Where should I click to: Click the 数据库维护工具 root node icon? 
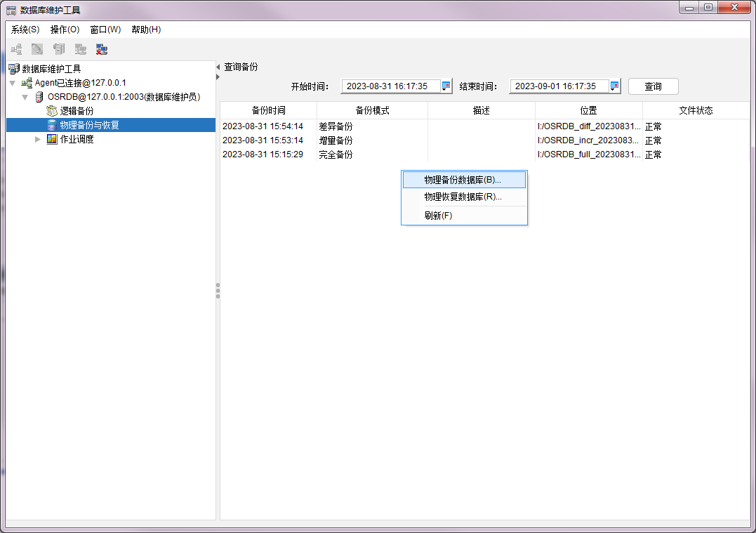(13, 69)
